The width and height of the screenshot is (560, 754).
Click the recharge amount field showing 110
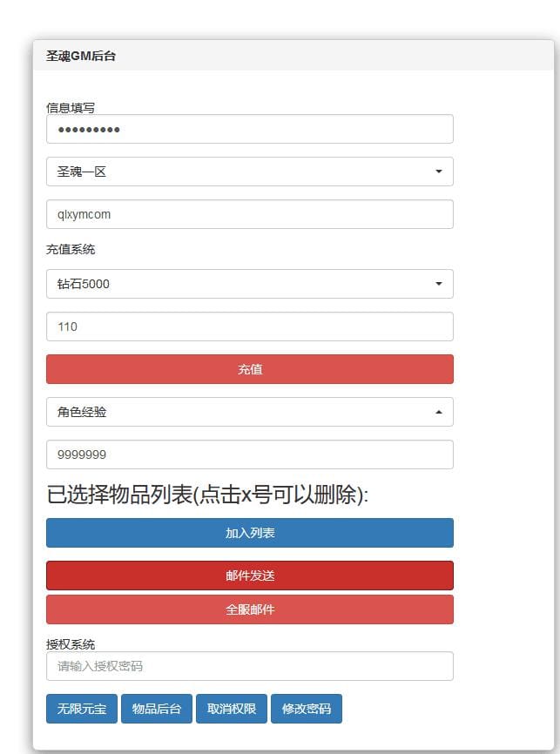tap(249, 327)
